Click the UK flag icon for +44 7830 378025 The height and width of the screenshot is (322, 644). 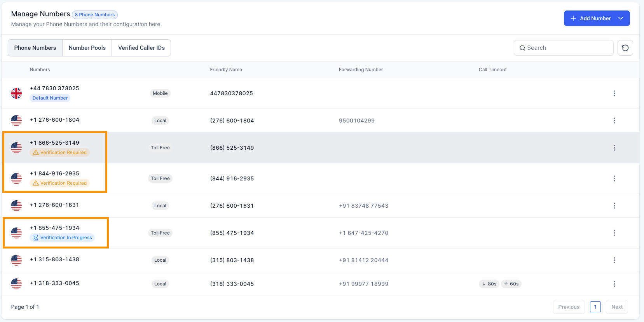point(16,93)
